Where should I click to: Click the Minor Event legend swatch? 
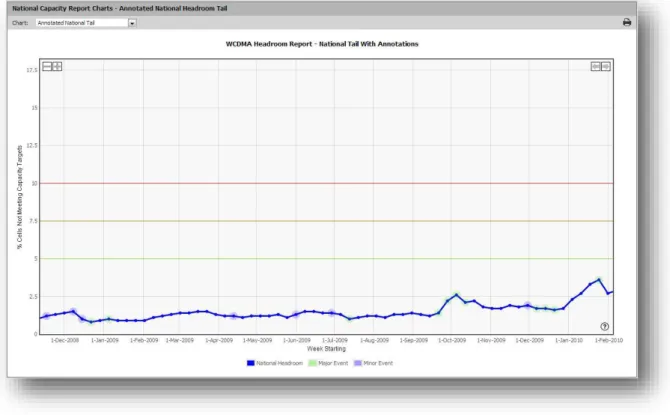(x=358, y=363)
